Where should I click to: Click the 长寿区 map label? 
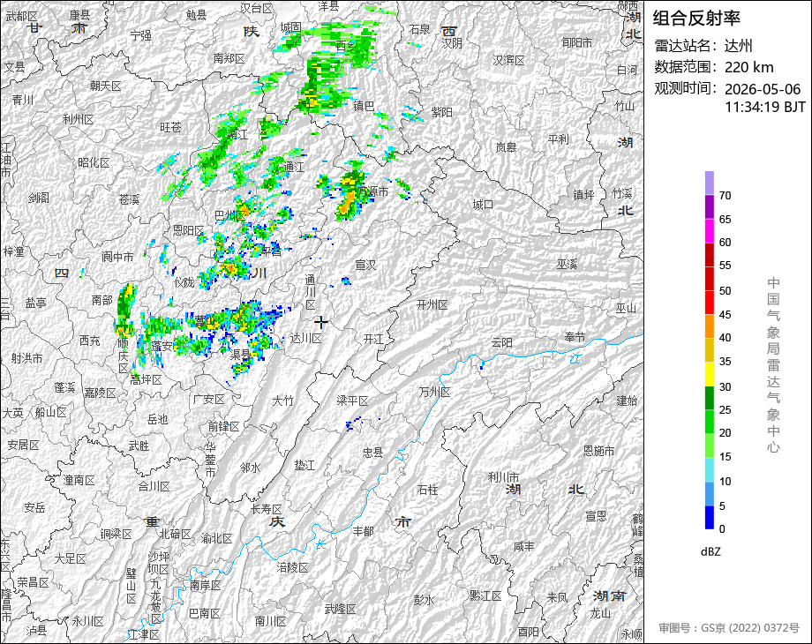(267, 509)
